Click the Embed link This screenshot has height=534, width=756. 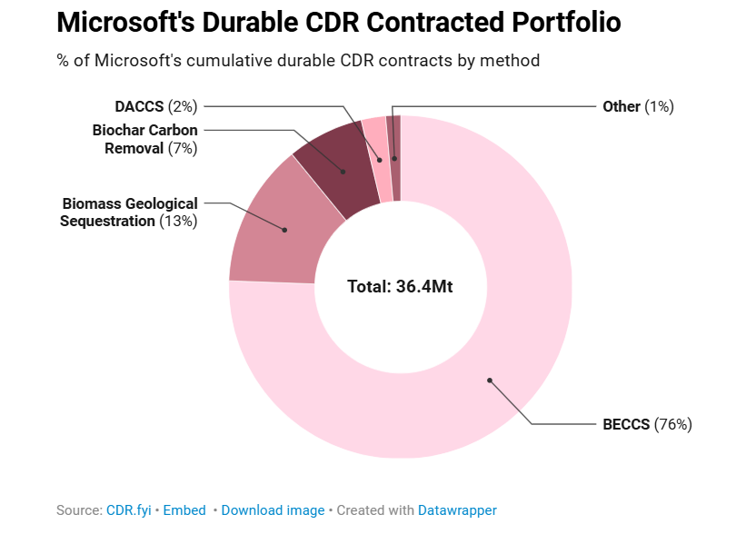(184, 510)
